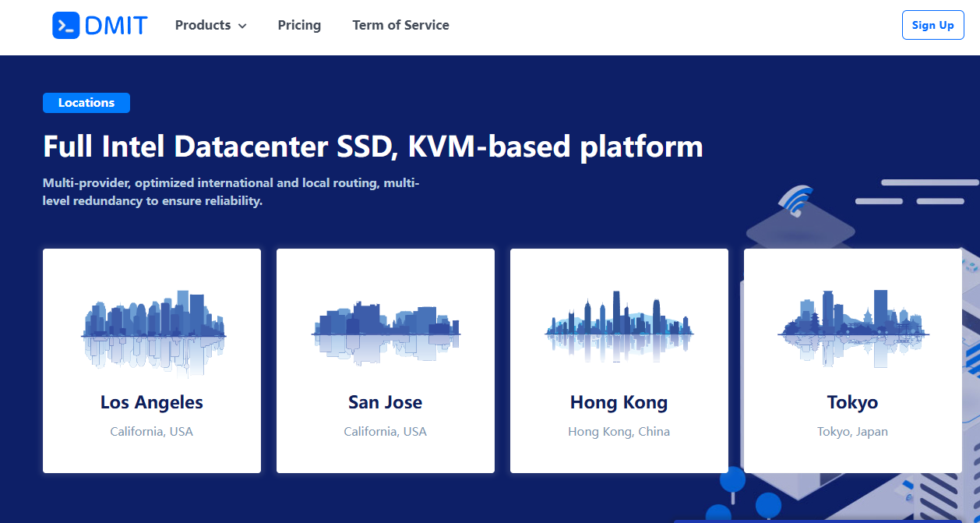The width and height of the screenshot is (980, 523).
Task: Click 'Hong Kong, China' subtitle text
Action: pos(619,431)
